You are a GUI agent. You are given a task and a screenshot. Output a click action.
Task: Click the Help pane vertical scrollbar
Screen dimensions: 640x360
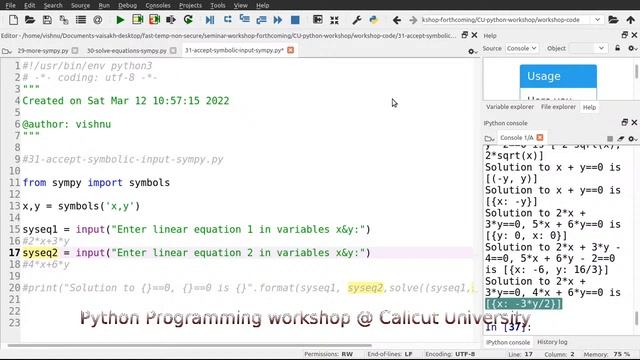(x=636, y=71)
